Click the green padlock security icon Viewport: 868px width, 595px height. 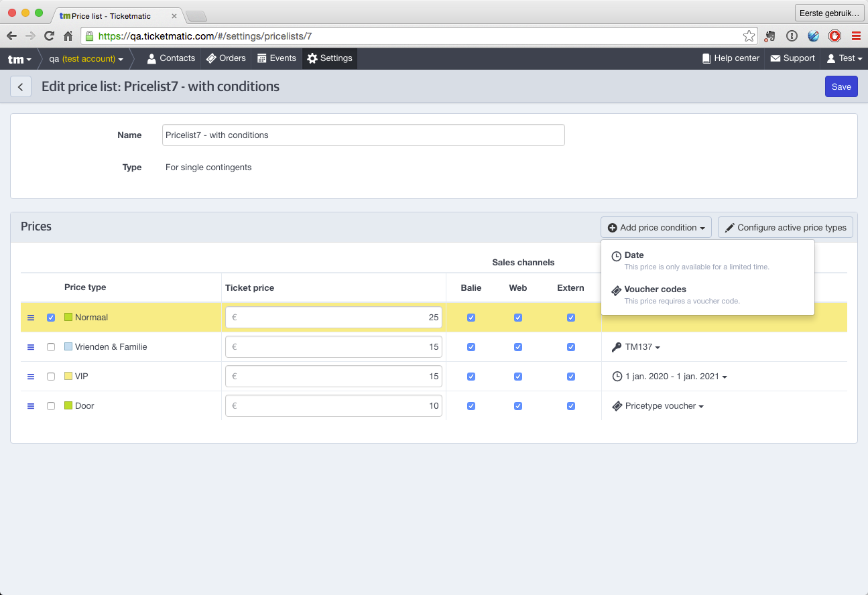click(x=89, y=36)
